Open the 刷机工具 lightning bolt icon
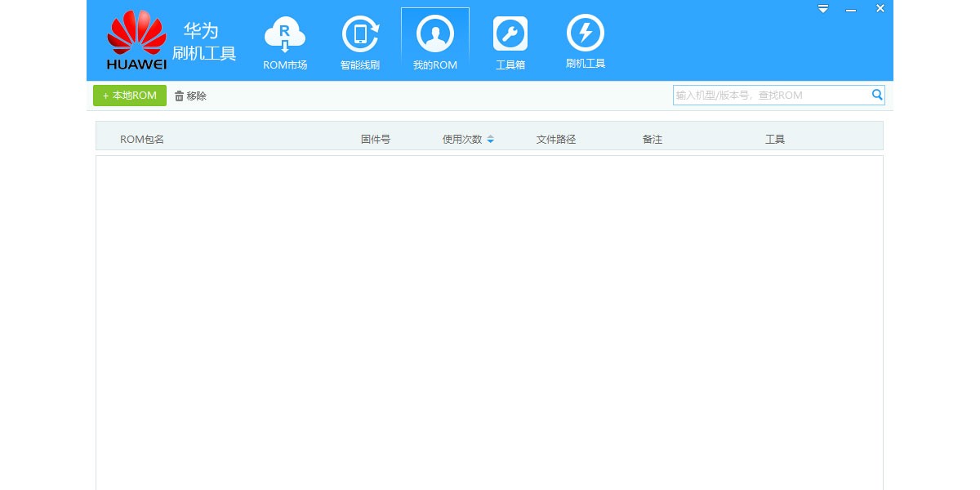This screenshot has height=490, width=980. 586,33
